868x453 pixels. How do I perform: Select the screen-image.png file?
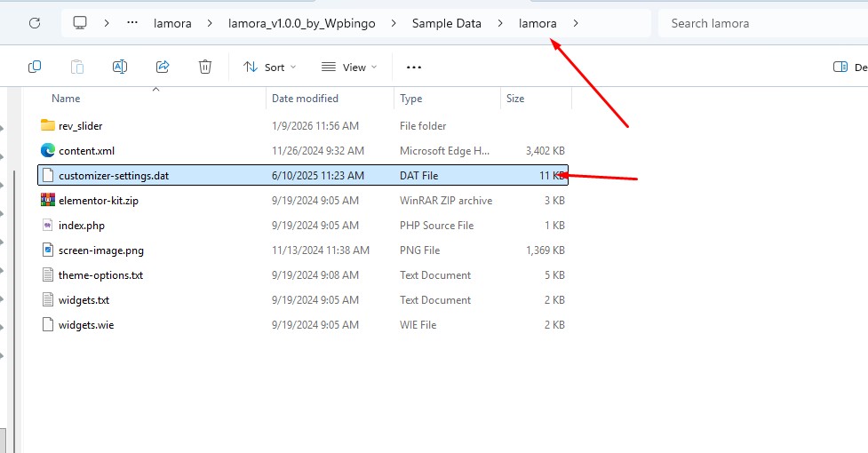(303, 250)
